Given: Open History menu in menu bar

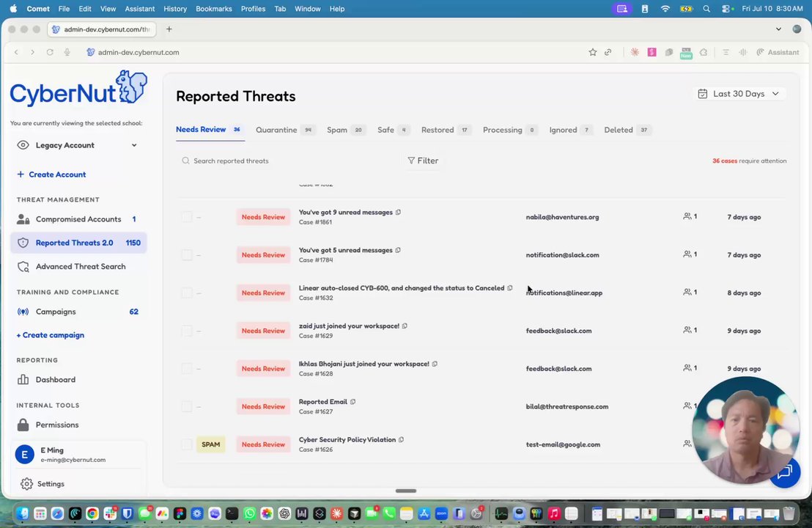Looking at the screenshot, I should click(175, 9).
